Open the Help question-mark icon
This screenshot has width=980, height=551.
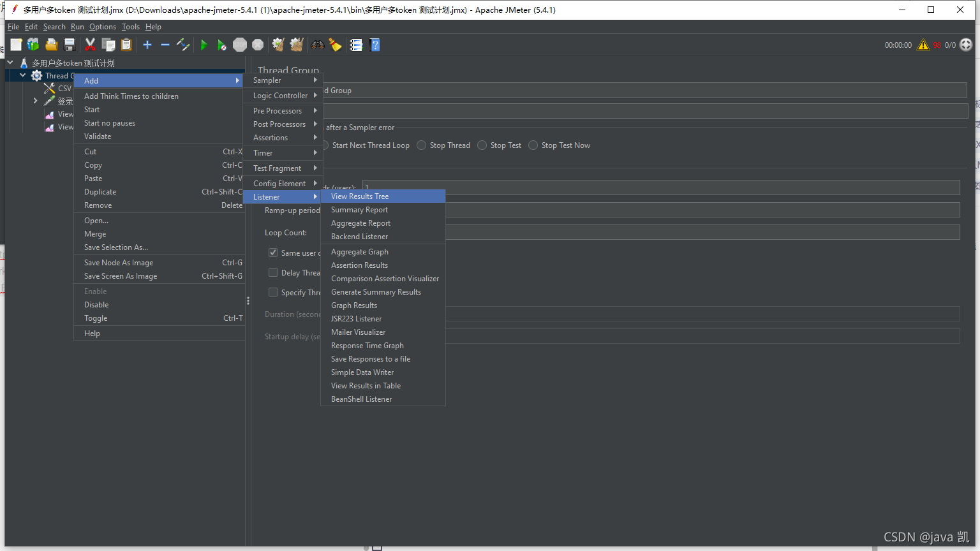375,45
